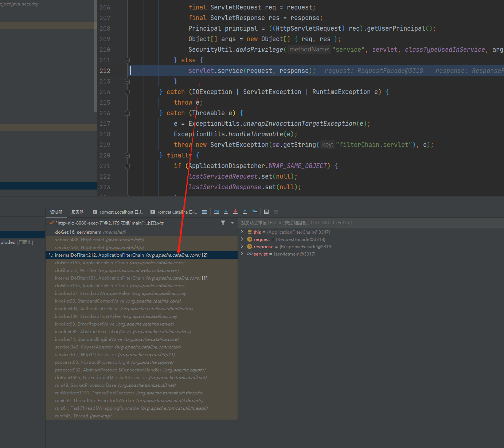Expand the 'request' variable node
The image size is (504, 448).
coord(242,239)
